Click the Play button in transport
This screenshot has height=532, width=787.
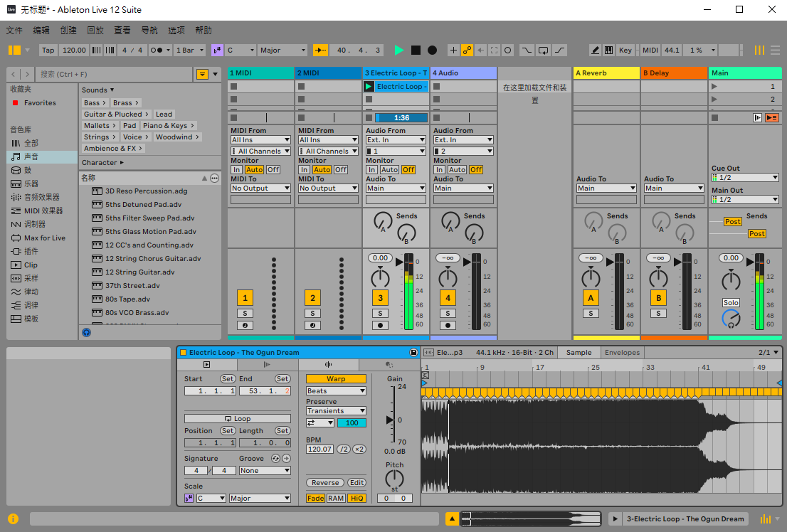click(399, 50)
